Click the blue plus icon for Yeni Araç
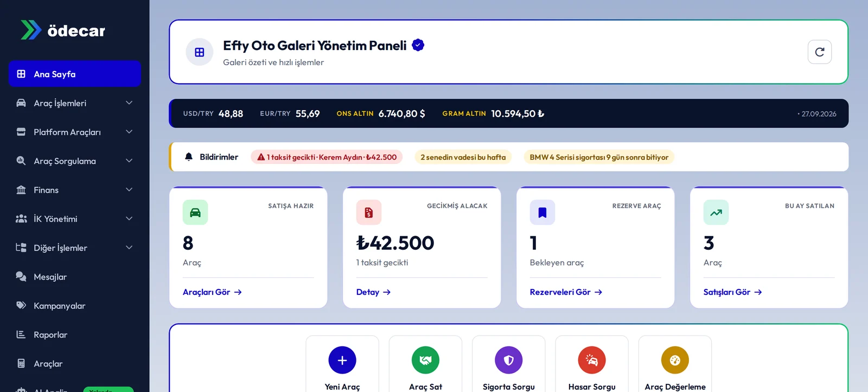 [342, 360]
